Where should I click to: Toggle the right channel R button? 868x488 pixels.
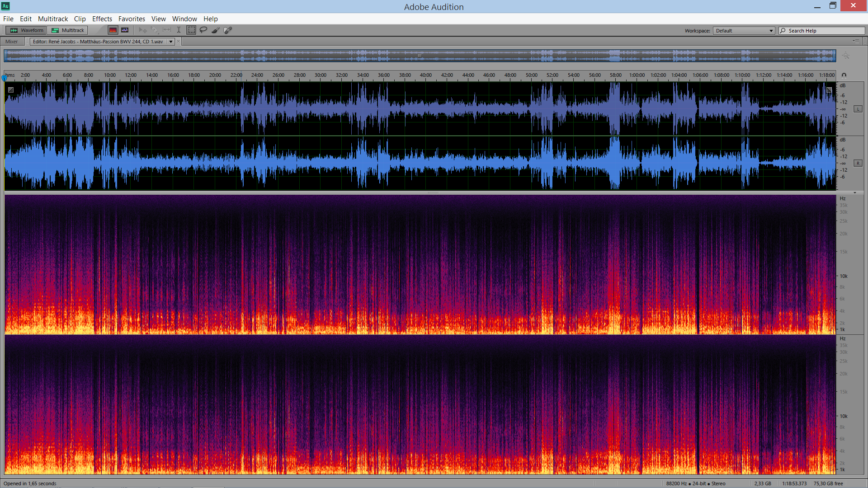[x=858, y=163]
